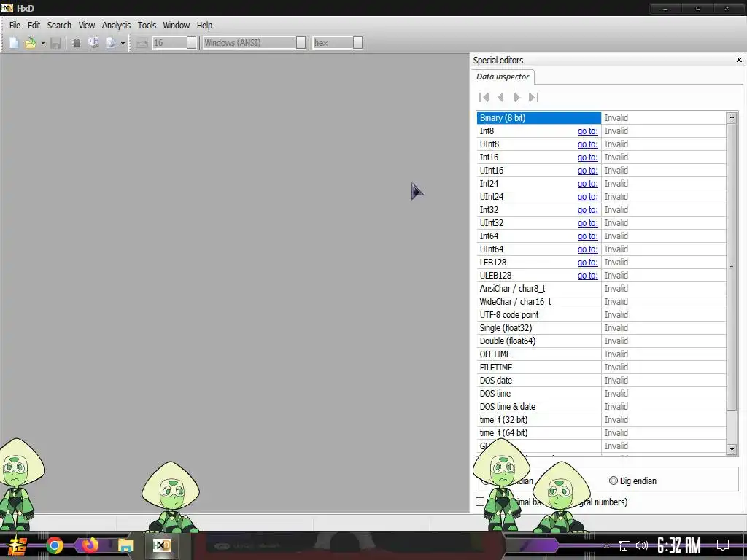
Task: Select the WideChar / char16_t row
Action: point(601,301)
